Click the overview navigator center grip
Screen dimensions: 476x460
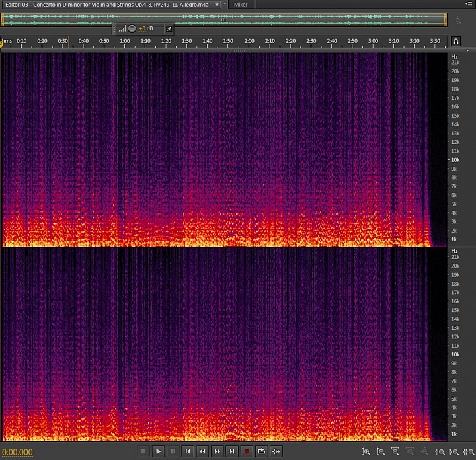pos(223,20)
